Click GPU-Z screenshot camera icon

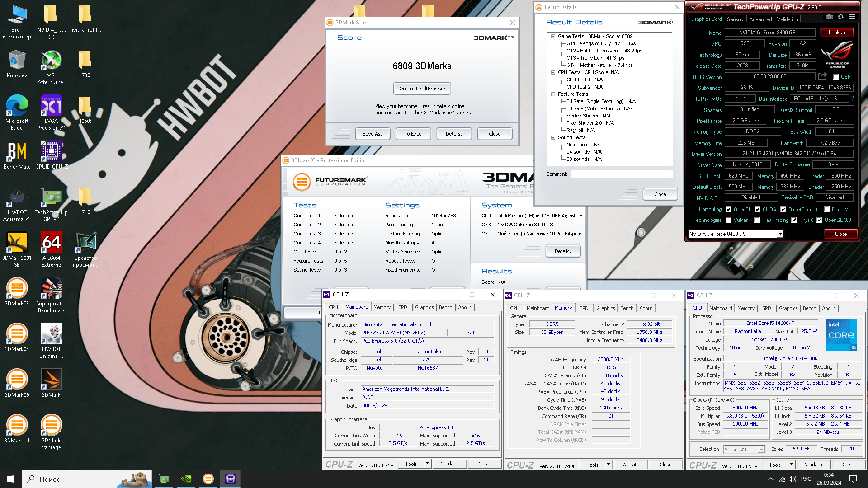coord(829,17)
